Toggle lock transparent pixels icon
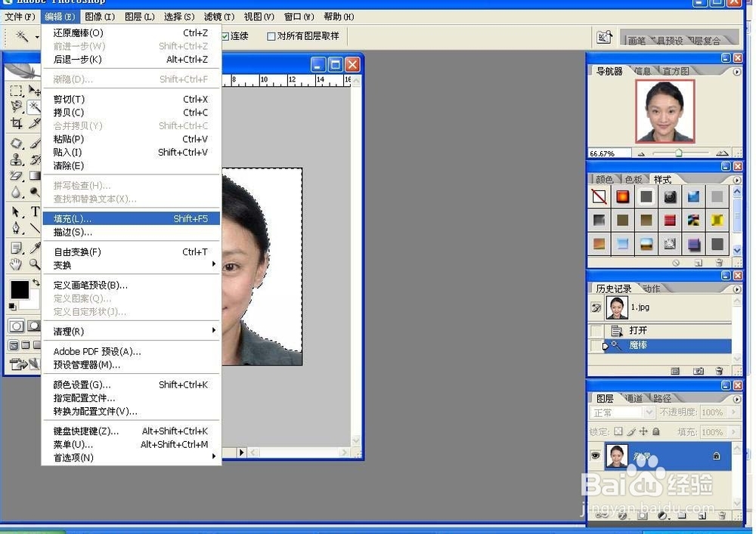 [x=618, y=431]
